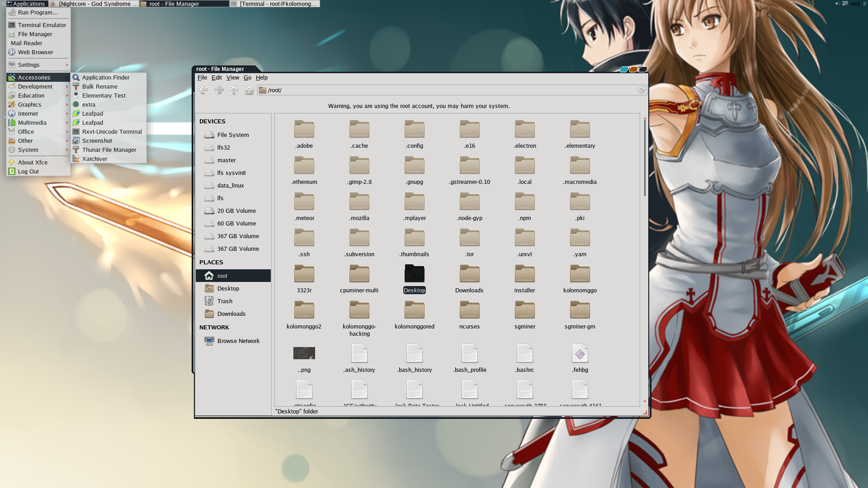Reload the folder with refresh icon

point(642,90)
